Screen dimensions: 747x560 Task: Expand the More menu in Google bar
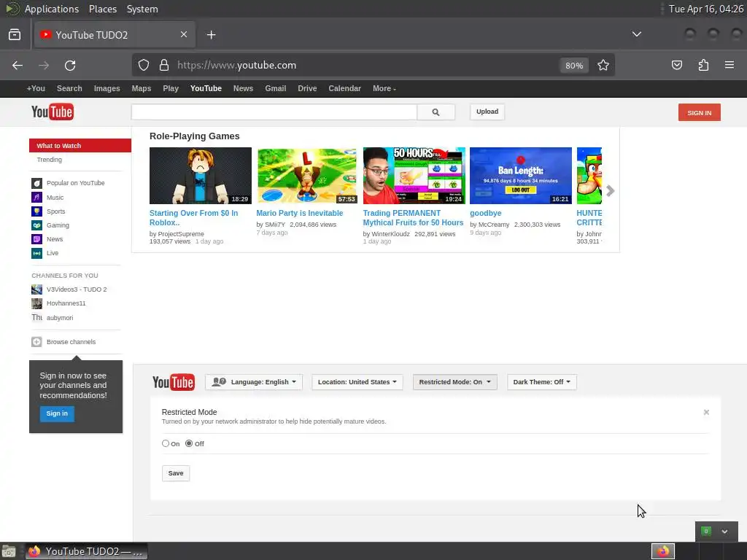(x=384, y=88)
